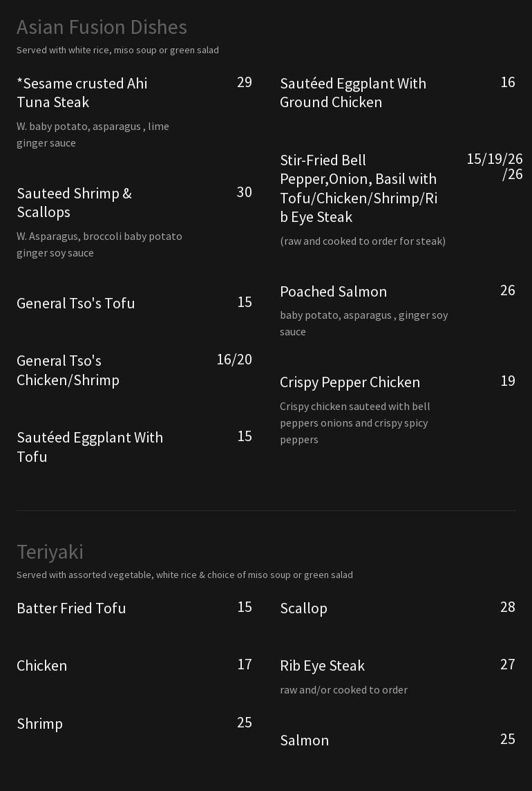This screenshot has height=791, width=532.
Task: Select Scallop teriyaki item
Action: (x=303, y=608)
